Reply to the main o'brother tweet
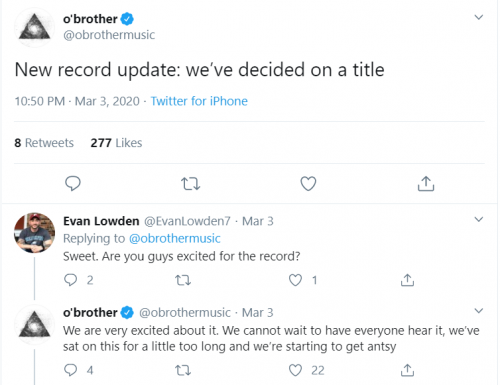 click(x=73, y=183)
